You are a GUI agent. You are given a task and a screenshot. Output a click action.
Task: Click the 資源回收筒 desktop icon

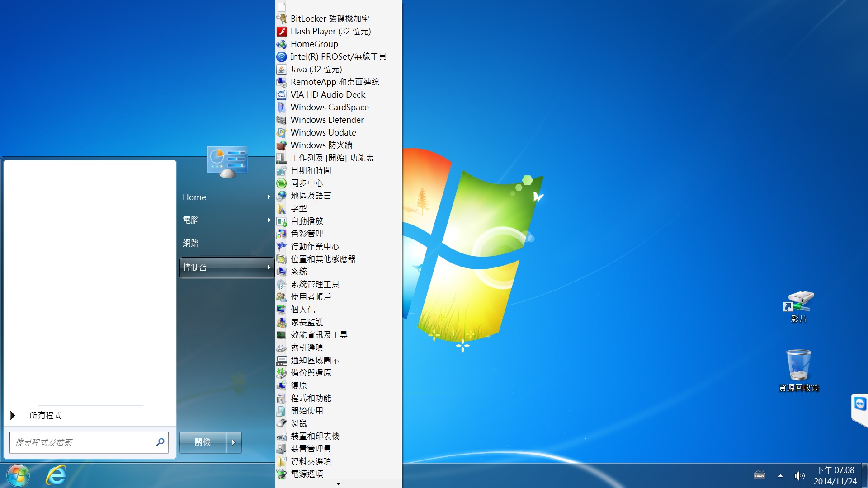pyautogui.click(x=799, y=371)
